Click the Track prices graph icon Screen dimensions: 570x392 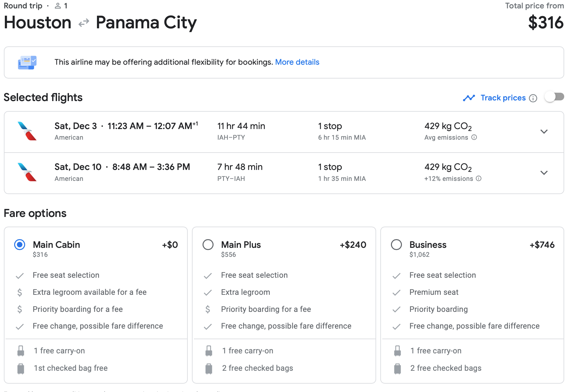click(x=469, y=98)
